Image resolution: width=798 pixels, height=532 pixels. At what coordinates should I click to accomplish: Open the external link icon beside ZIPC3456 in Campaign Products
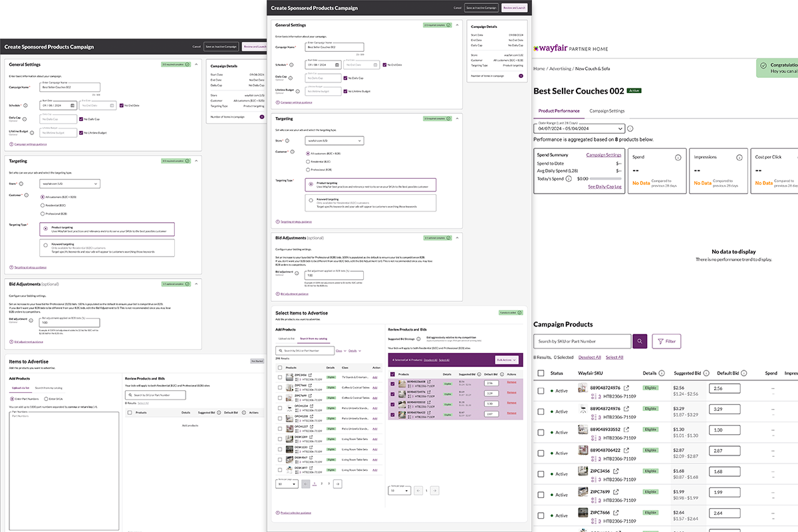coord(616,471)
